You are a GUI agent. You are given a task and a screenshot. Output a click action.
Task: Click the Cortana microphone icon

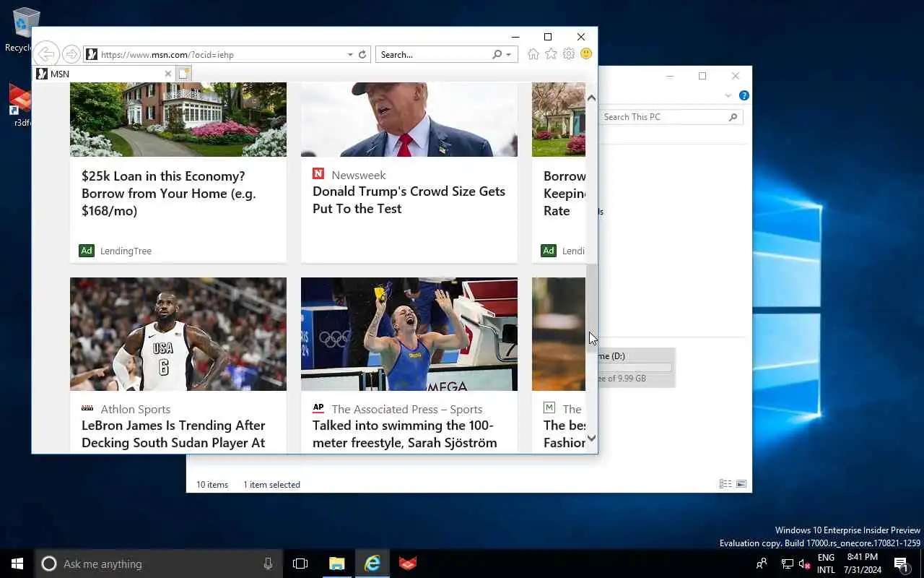tap(268, 564)
